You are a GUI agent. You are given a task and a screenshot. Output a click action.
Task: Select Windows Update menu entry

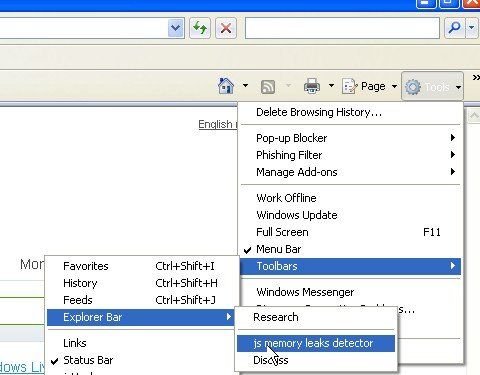(350, 215)
